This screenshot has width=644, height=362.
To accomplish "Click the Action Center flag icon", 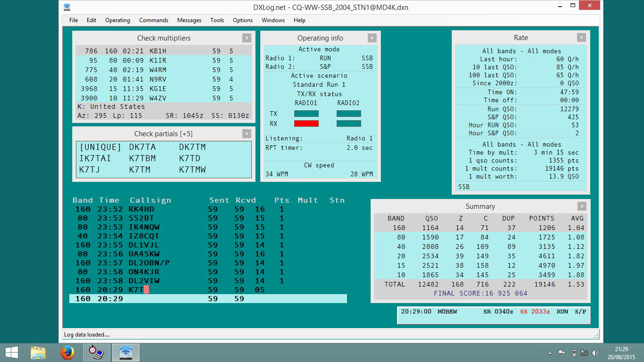I will pos(561,353).
